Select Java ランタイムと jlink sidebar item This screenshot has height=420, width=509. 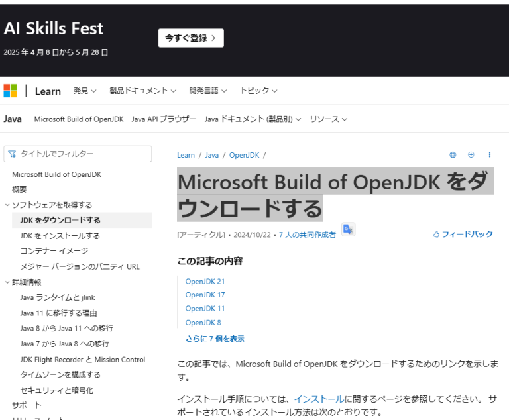[58, 297]
